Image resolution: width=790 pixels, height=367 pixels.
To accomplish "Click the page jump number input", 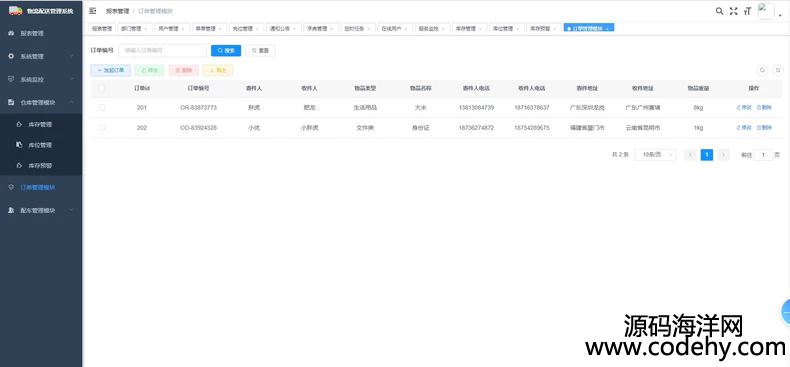I will 763,155.
